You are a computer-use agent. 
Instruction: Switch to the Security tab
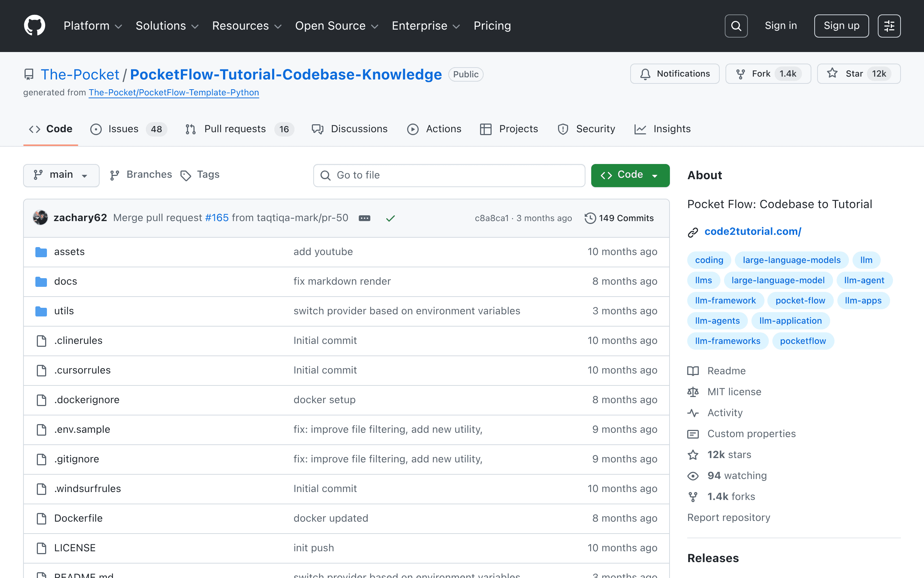(x=586, y=129)
